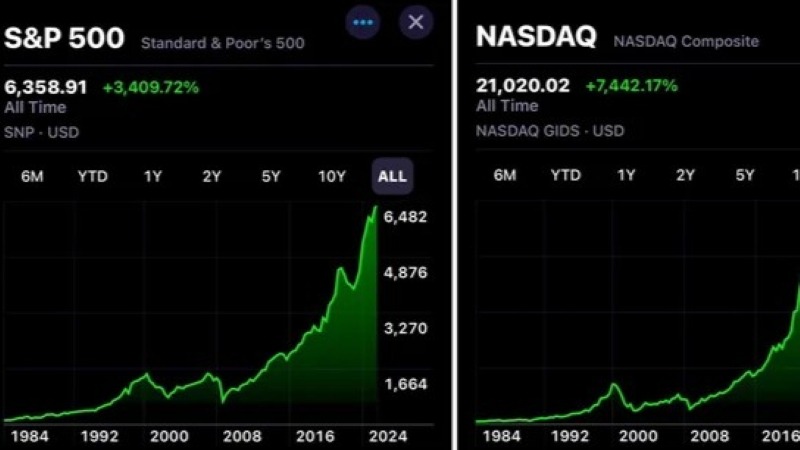Switch NASDAQ chart to YTD
Image resolution: width=800 pixels, height=450 pixels.
click(565, 175)
